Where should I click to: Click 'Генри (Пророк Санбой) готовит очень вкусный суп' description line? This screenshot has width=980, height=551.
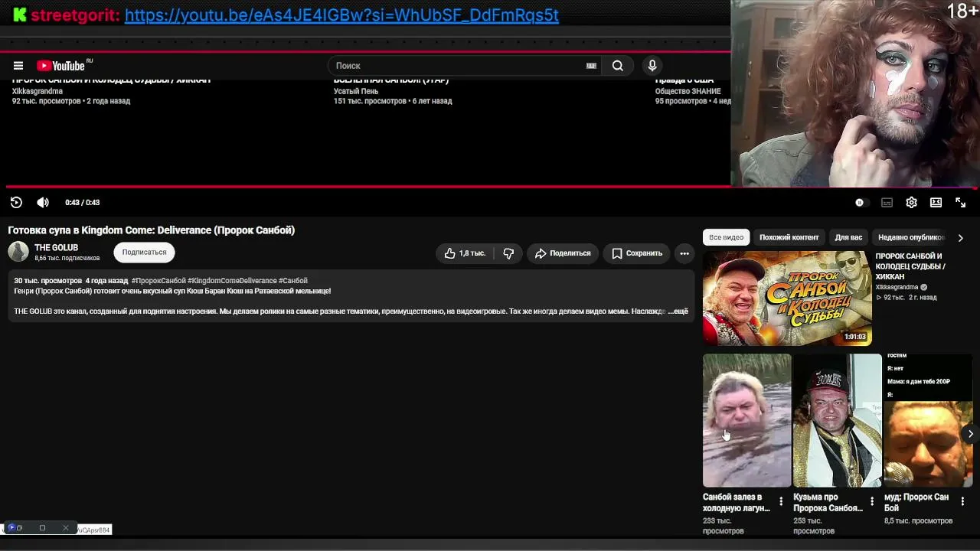click(x=172, y=292)
